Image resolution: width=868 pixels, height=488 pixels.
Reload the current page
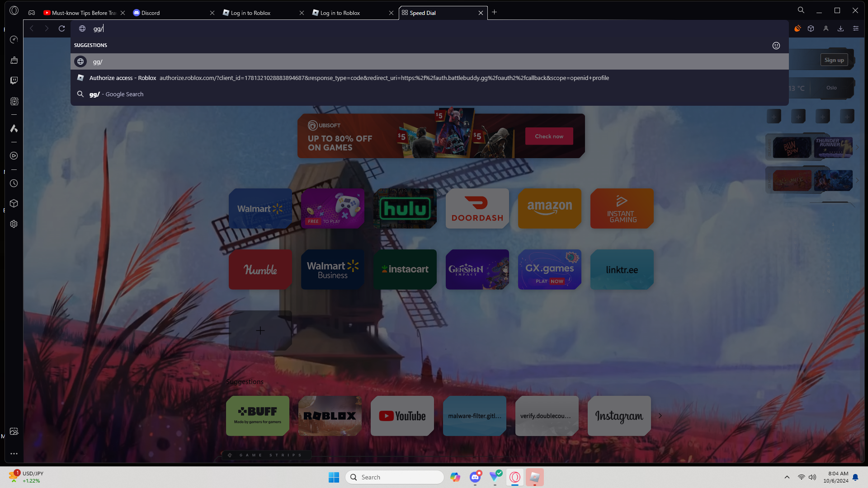tap(61, 28)
